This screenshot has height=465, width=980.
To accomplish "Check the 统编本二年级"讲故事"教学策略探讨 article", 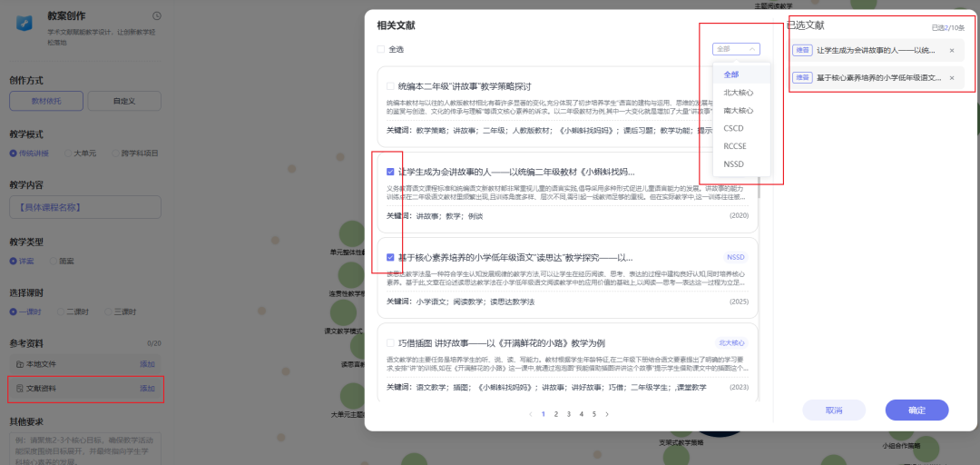I will tap(390, 85).
